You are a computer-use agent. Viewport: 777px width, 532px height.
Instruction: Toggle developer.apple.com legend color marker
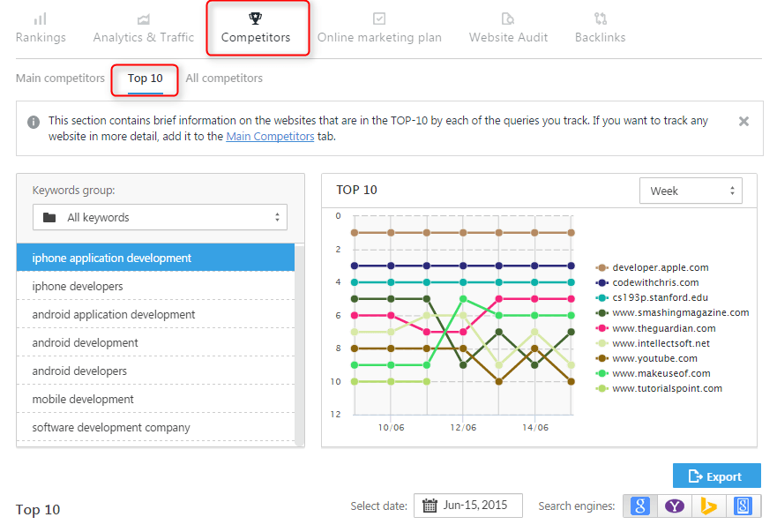click(602, 267)
